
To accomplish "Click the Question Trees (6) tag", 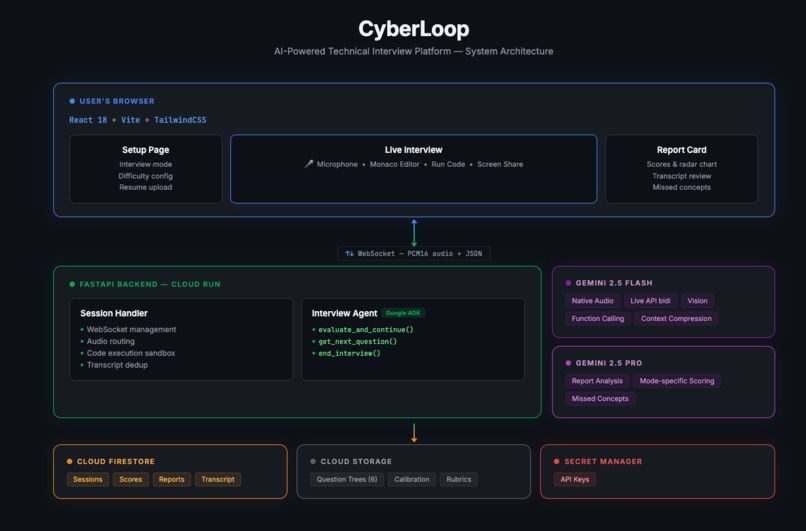I will (347, 480).
